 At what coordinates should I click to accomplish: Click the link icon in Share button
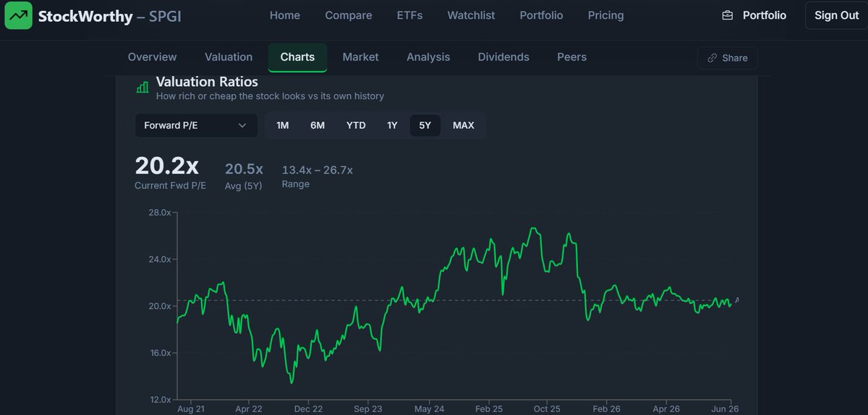(x=712, y=58)
